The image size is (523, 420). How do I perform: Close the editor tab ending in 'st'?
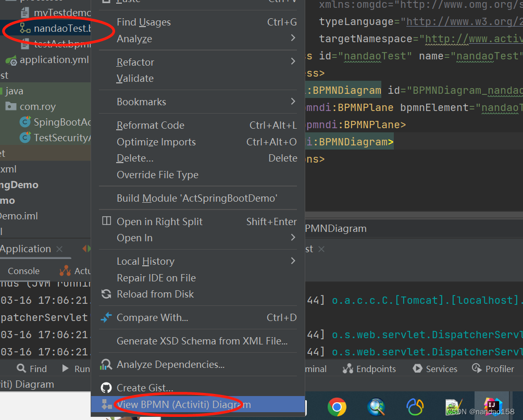tap(321, 249)
